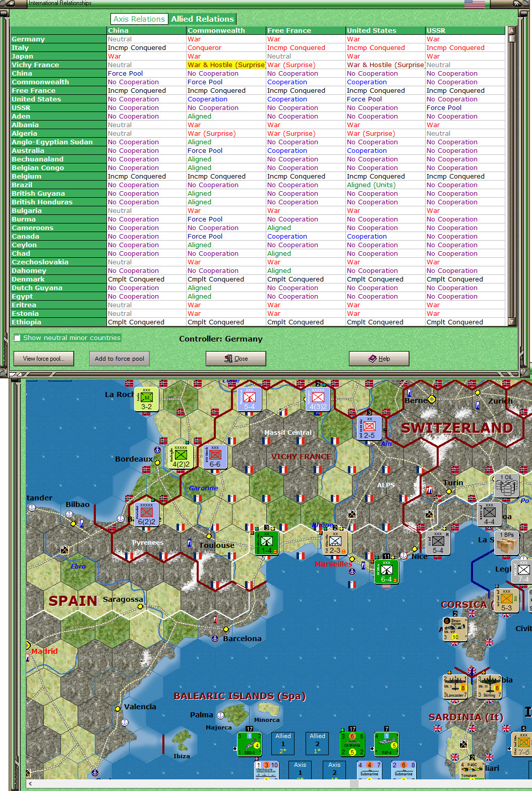Open Help for relations window
532x791 pixels.
pos(379,359)
